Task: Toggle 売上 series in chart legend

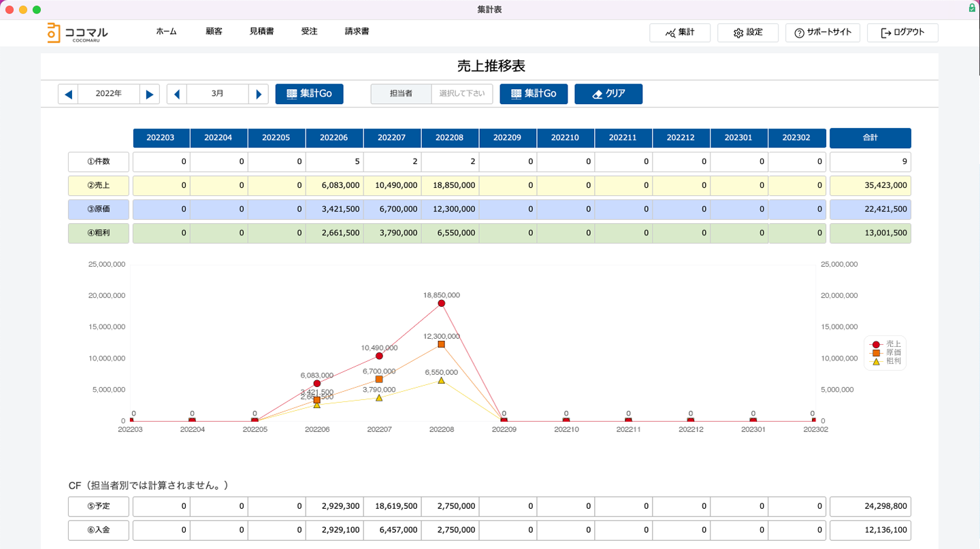Action: pyautogui.click(x=885, y=344)
